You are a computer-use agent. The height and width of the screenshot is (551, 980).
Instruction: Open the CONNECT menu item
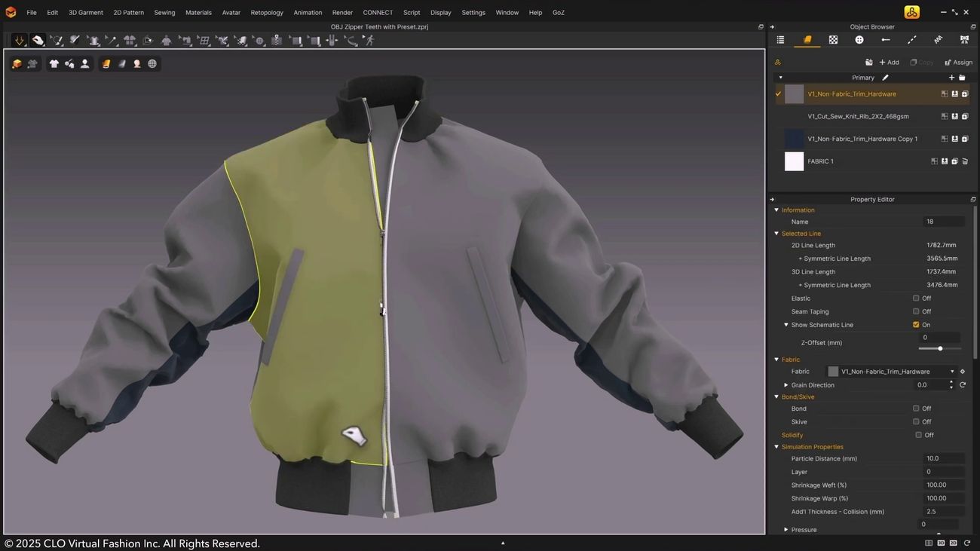378,12
